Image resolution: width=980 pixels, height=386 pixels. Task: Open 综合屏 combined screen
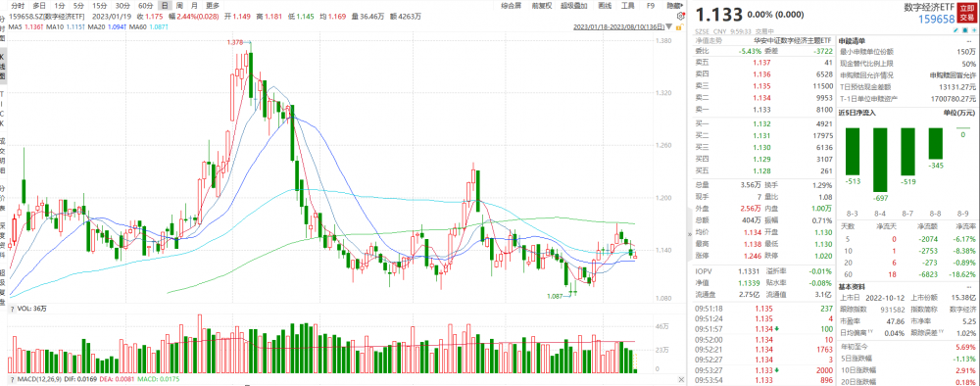click(512, 5)
